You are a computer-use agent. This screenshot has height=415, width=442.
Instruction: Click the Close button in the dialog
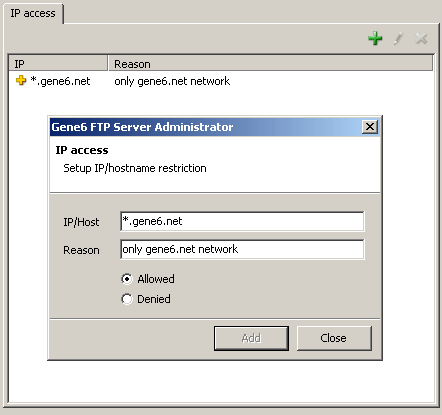334,338
